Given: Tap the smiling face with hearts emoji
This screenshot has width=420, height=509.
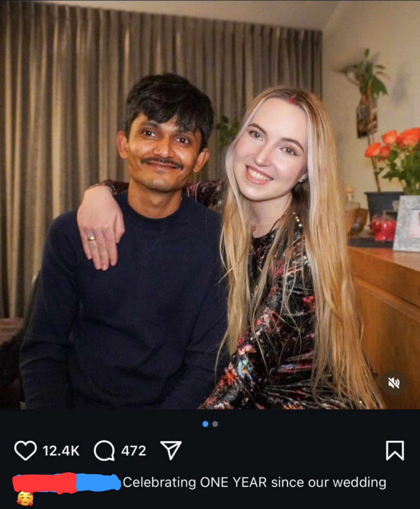Looking at the screenshot, I should (x=25, y=498).
